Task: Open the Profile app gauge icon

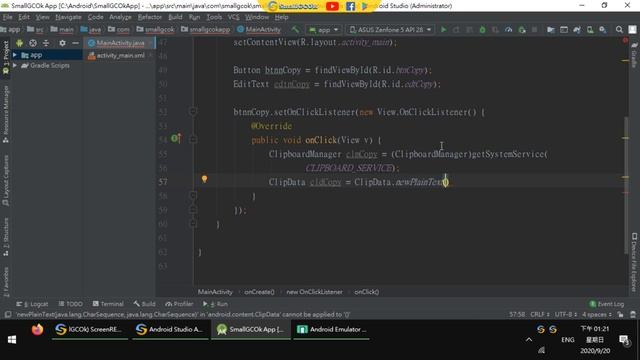Action: [509, 29]
